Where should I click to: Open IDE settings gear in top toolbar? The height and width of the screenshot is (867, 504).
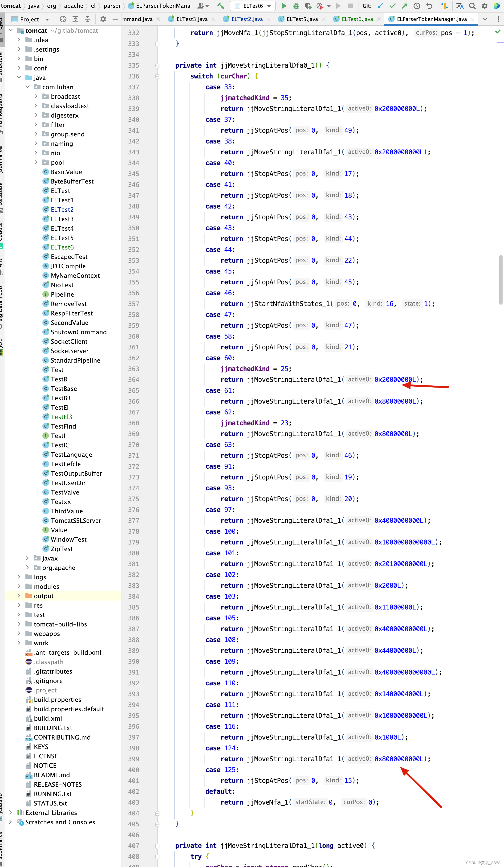[484, 6]
